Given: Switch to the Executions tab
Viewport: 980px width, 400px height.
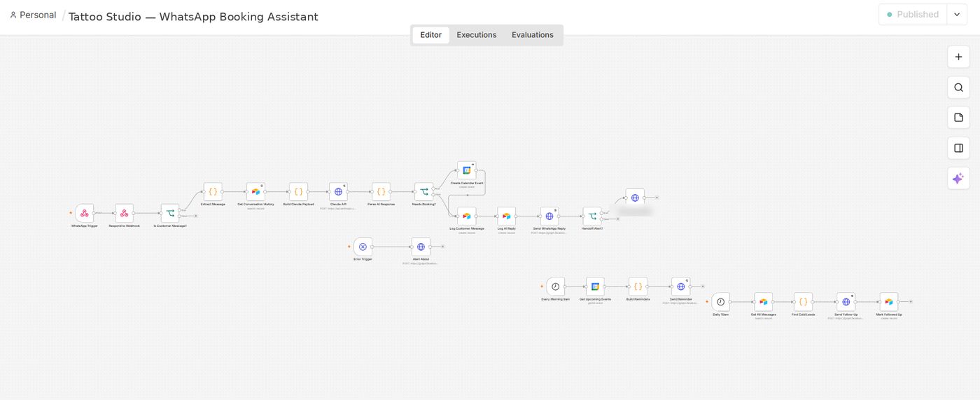Looking at the screenshot, I should pos(477,35).
